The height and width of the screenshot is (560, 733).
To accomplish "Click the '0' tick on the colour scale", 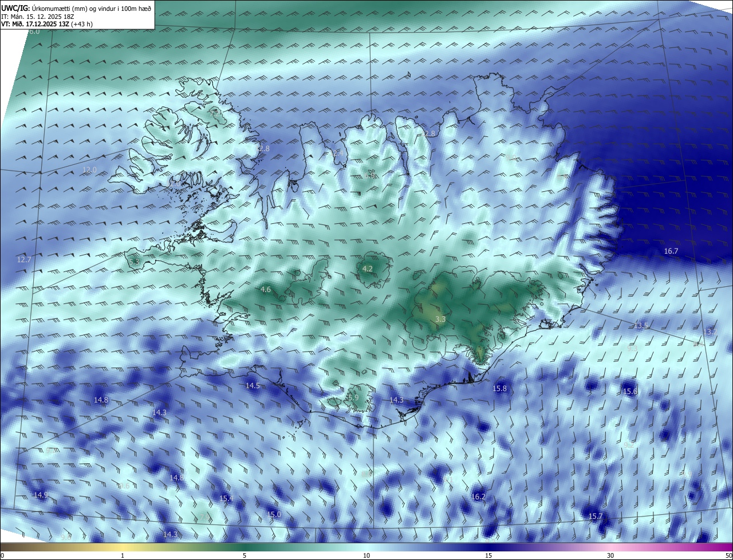I will 2,556.
